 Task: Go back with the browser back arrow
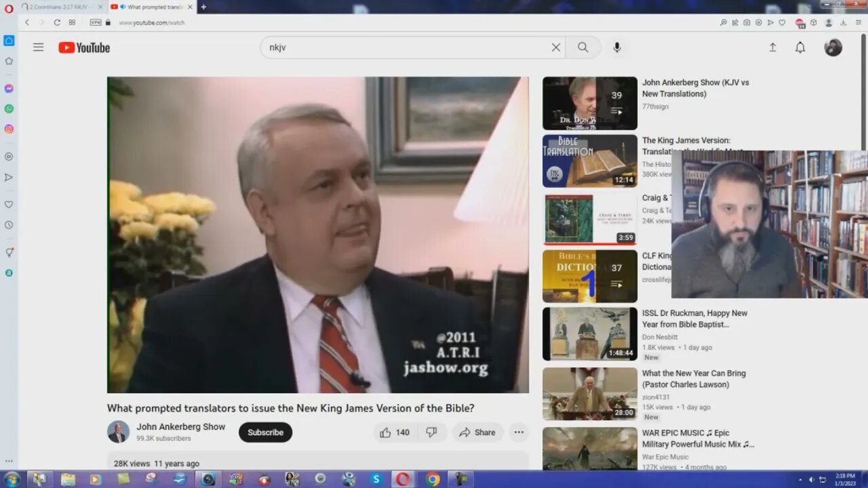(x=27, y=22)
